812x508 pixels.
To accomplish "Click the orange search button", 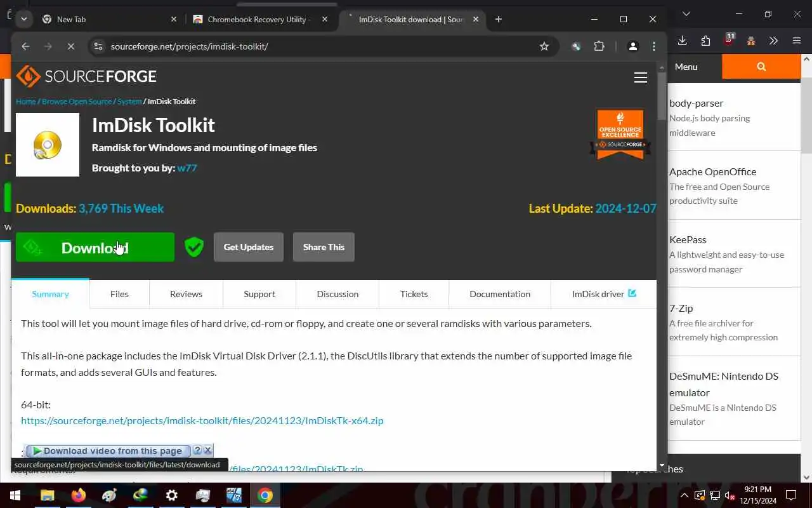I will pyautogui.click(x=761, y=67).
